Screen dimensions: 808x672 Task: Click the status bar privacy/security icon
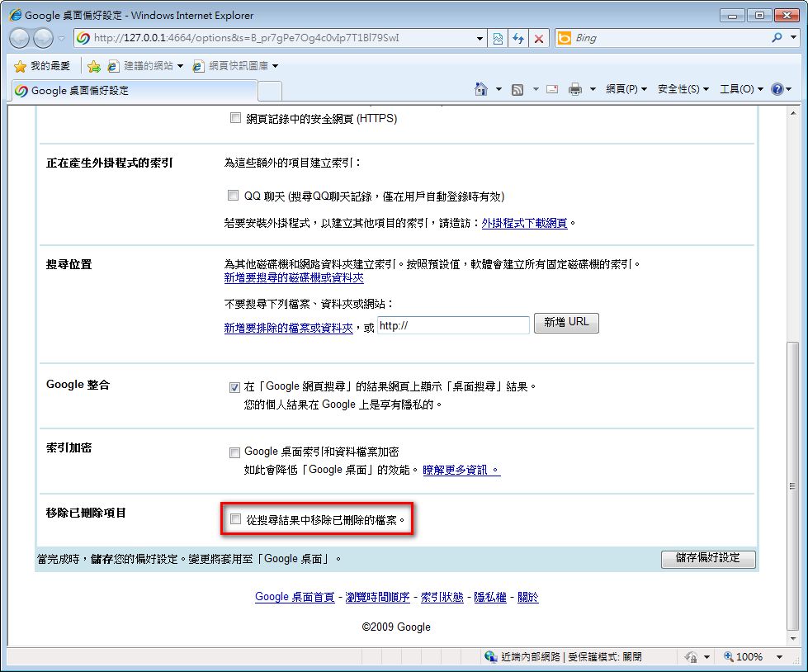click(691, 657)
